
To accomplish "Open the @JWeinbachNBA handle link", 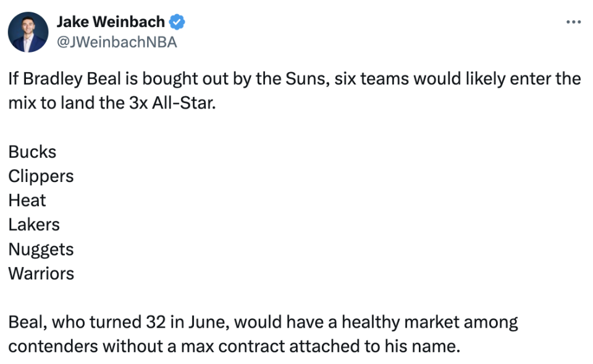I will [117, 42].
